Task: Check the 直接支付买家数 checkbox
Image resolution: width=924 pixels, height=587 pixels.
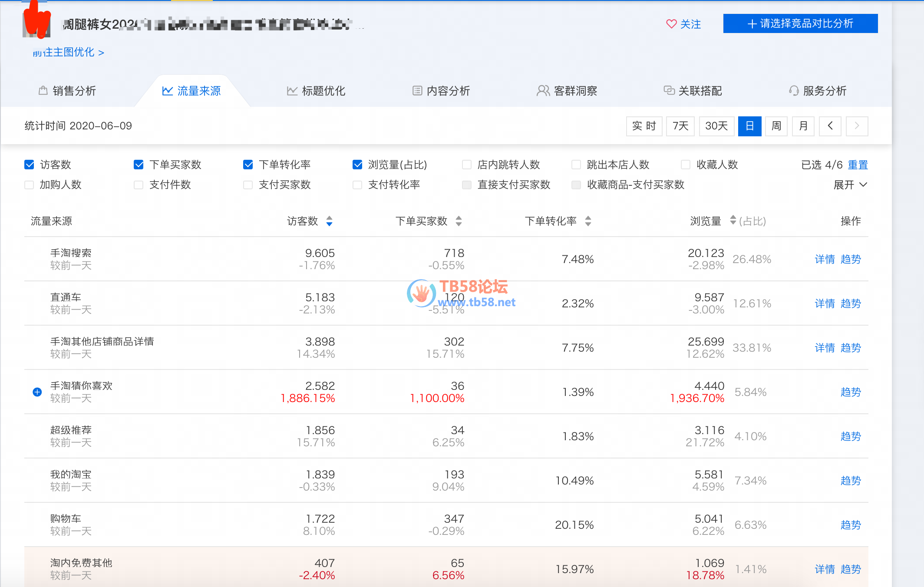Action: 467,185
